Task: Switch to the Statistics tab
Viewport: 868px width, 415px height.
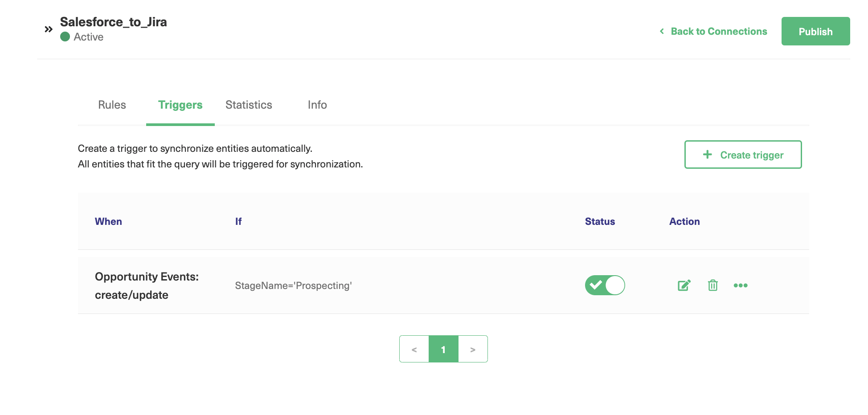Action: (x=249, y=105)
